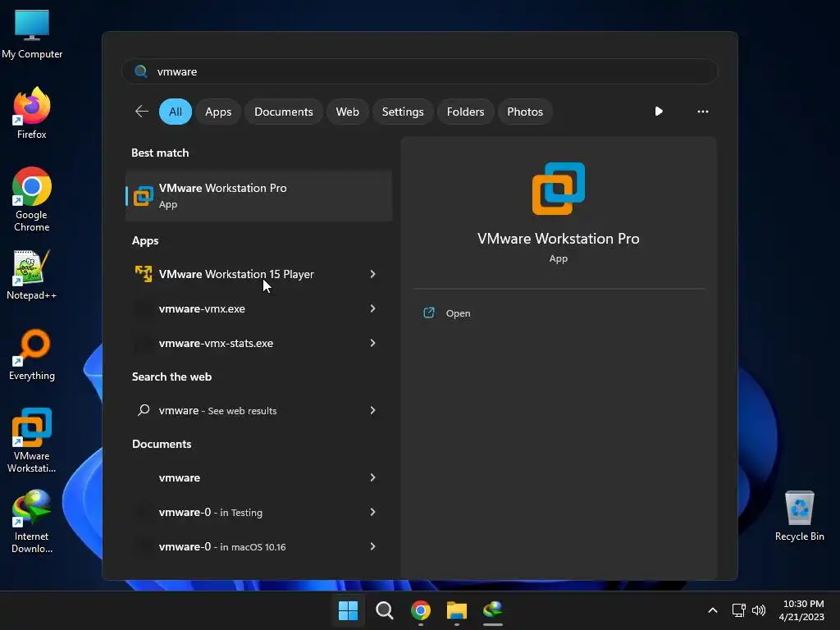Switch to the Photos filter tab

point(525,112)
